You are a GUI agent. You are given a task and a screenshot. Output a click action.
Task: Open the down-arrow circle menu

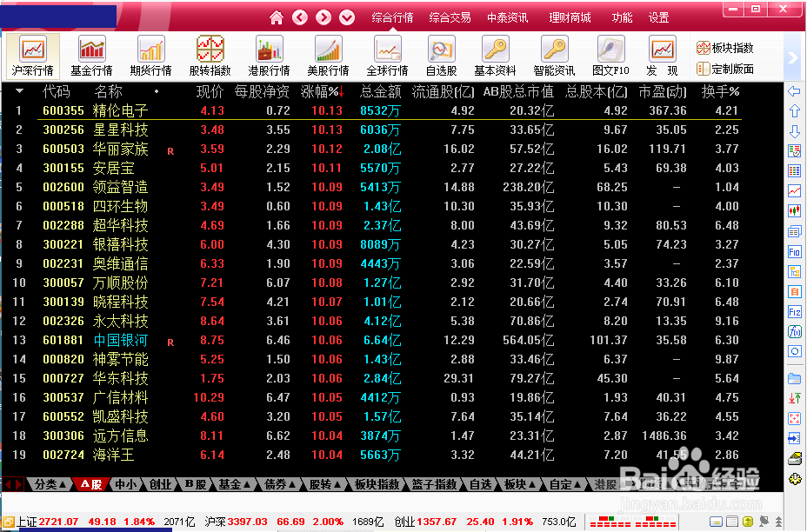[x=347, y=18]
